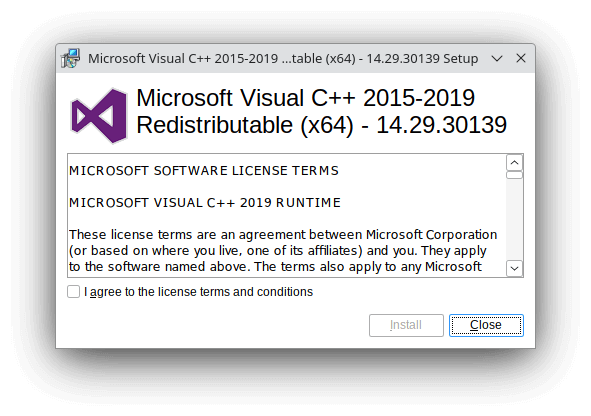This screenshot has width=591, height=416.
Task: Click the window title text in the title bar
Action: pos(283,59)
